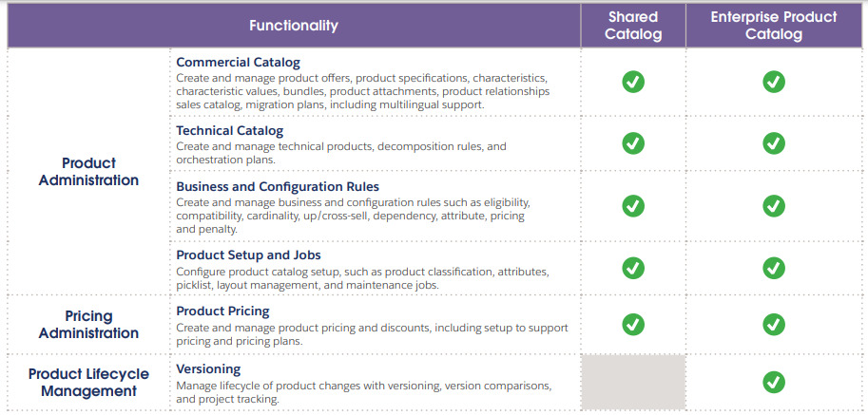Click Shared Catalog checkmark for Product Pricing
Screen dimensions: 868x415
[633, 325]
